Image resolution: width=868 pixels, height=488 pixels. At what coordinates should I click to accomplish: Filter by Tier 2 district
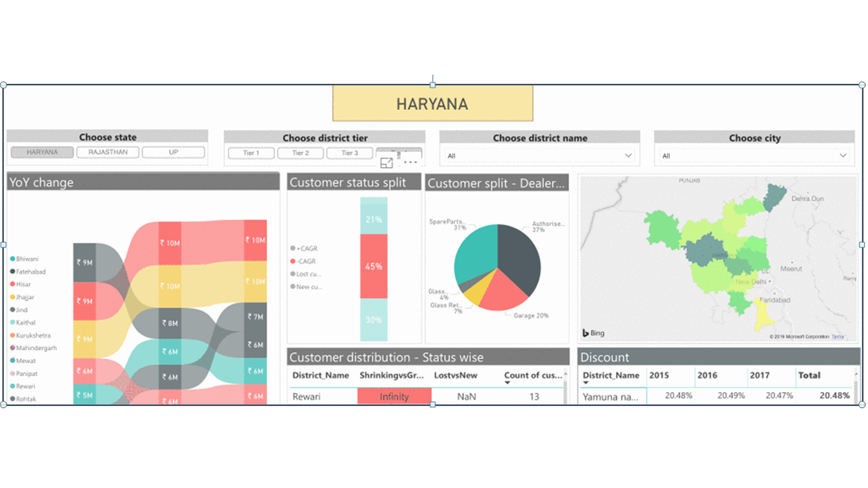click(300, 153)
